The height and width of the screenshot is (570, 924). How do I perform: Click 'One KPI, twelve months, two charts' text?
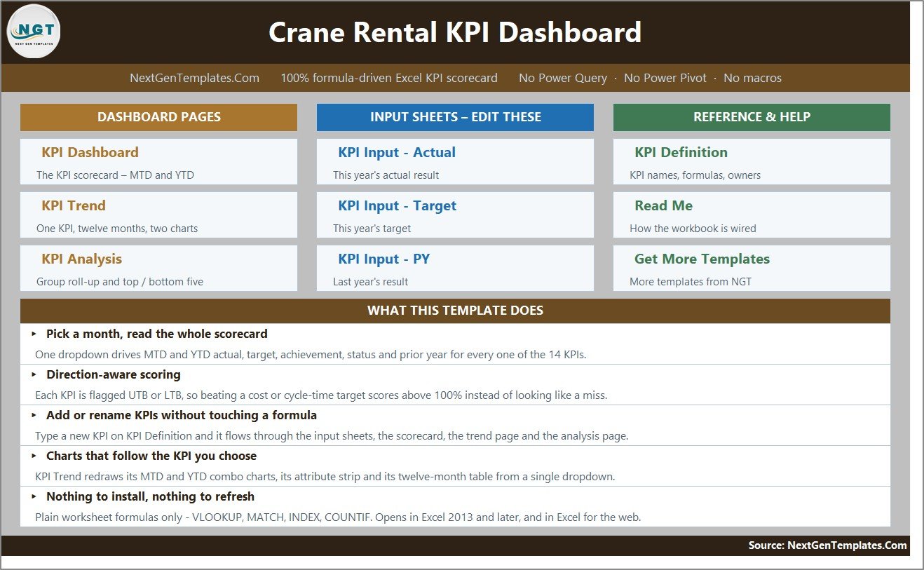[x=117, y=229]
